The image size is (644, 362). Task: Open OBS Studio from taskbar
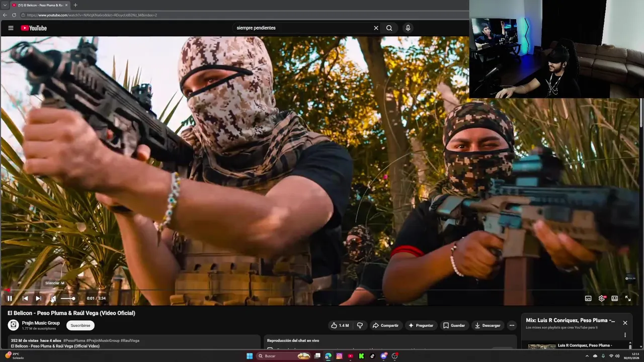pos(395,356)
